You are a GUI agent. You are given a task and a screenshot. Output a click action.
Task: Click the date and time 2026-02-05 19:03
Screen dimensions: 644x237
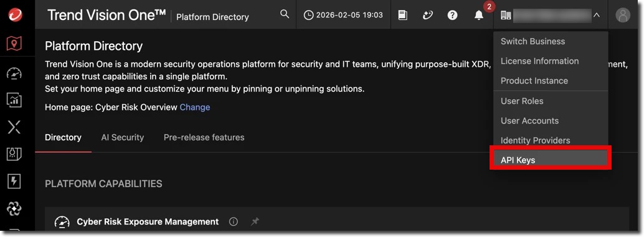(x=343, y=15)
